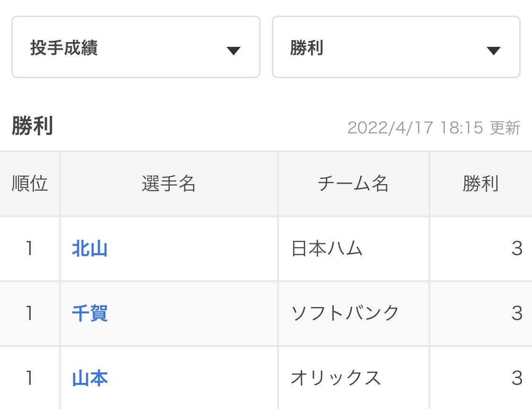
Task: Open player 山本 profile link
Action: [x=90, y=378]
